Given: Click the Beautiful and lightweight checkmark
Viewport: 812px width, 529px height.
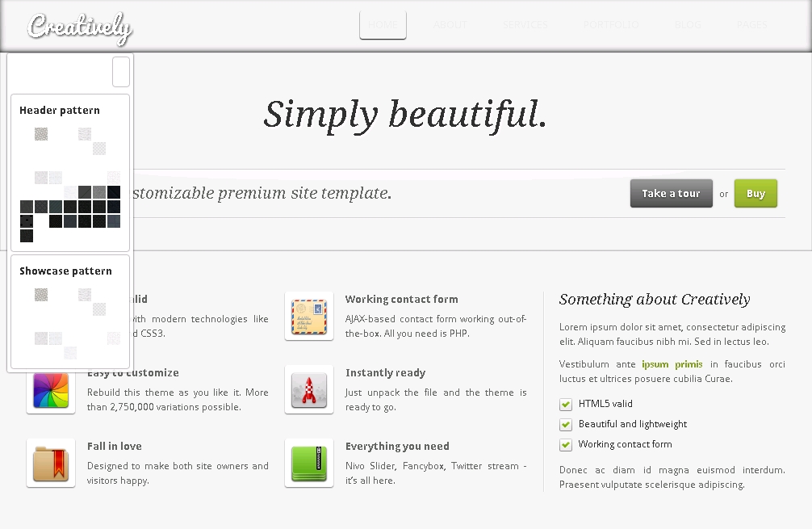Looking at the screenshot, I should click(566, 424).
